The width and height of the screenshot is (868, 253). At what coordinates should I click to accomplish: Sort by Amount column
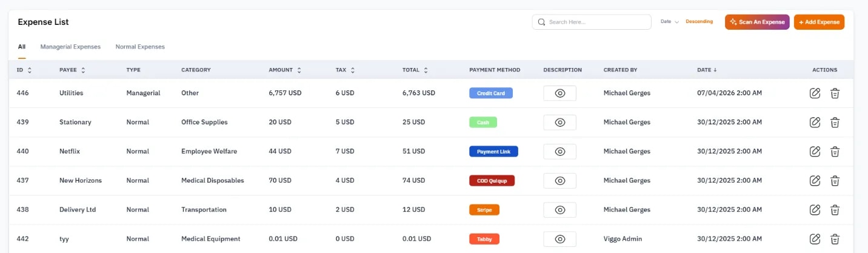click(x=299, y=70)
